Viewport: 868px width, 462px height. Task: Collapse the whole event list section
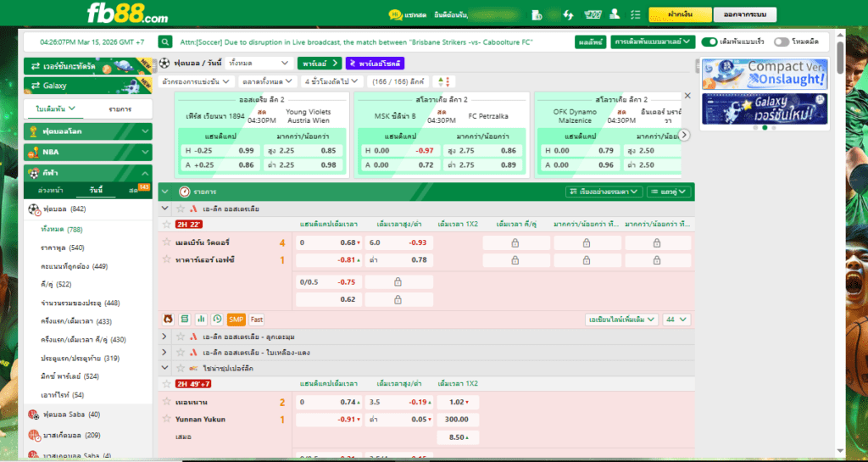[164, 192]
